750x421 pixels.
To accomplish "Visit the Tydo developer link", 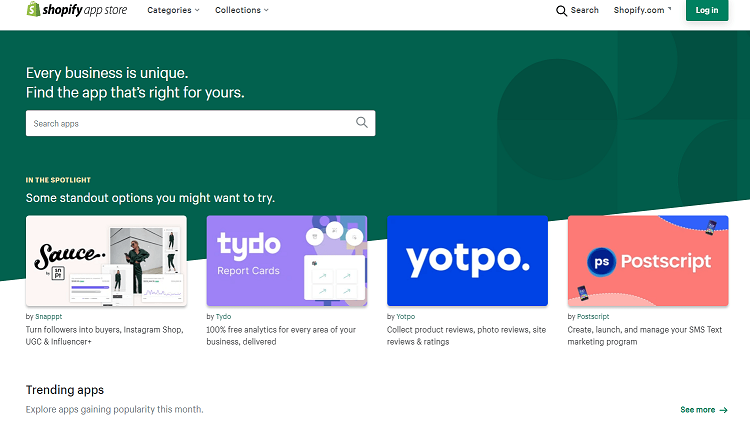I will [x=223, y=317].
